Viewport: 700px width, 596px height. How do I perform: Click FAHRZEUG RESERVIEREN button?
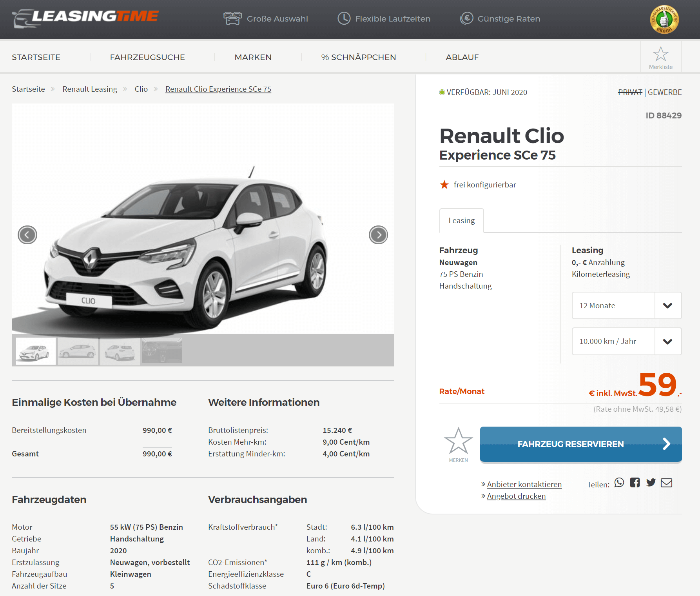click(x=581, y=444)
